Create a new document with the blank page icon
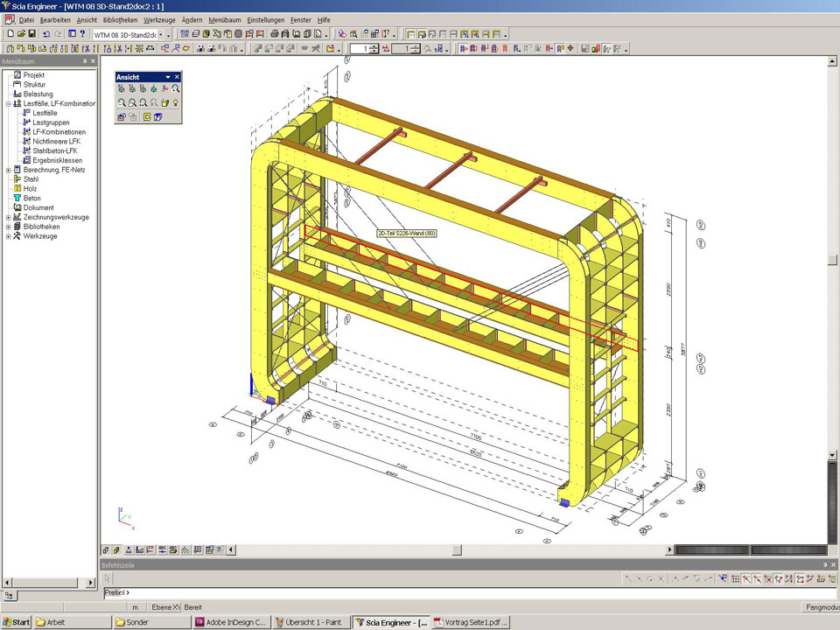 point(10,34)
